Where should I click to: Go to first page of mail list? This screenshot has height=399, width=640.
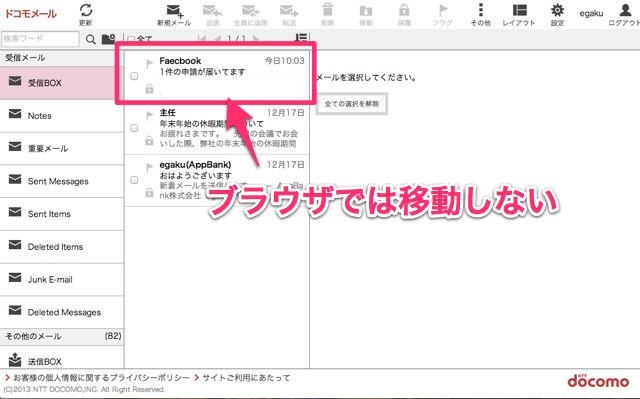(x=202, y=39)
